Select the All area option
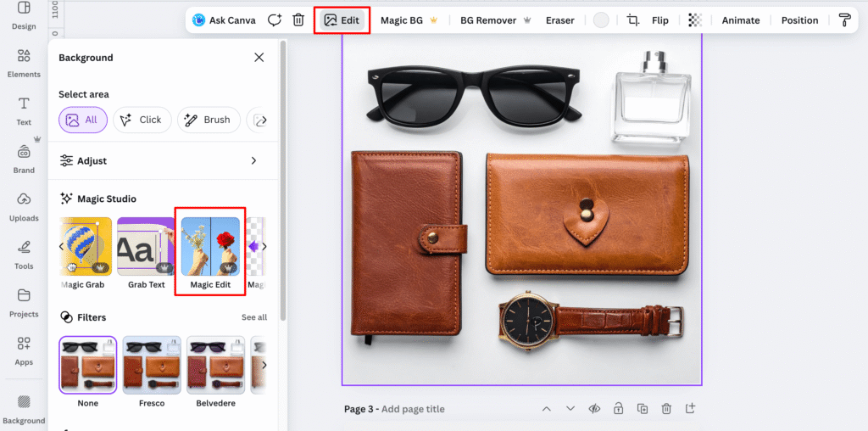The width and height of the screenshot is (868, 431). (82, 120)
